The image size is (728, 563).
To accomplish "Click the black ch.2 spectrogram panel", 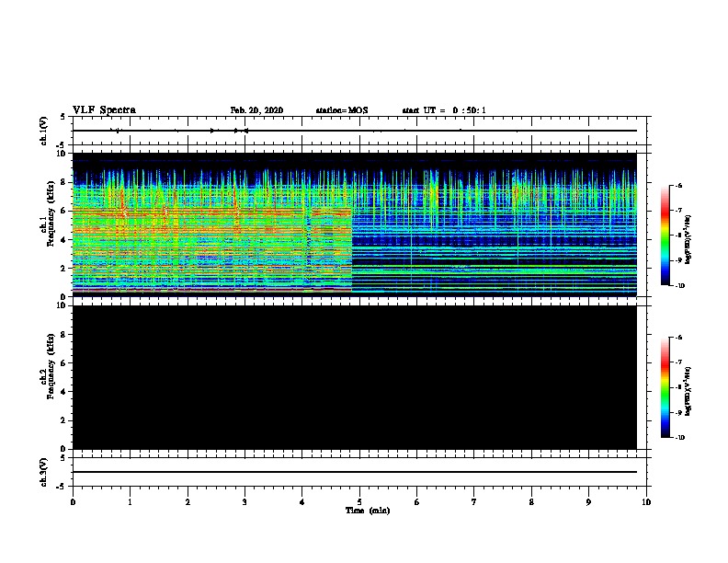I will tap(355, 377).
